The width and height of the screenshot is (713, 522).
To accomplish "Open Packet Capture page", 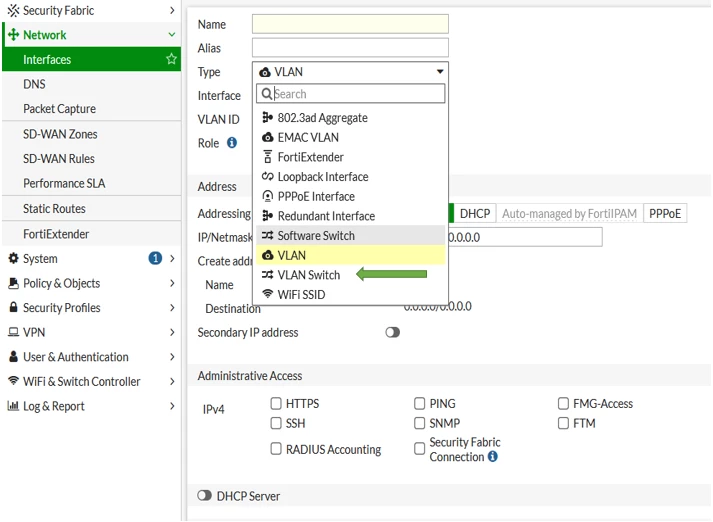I will coord(91,109).
